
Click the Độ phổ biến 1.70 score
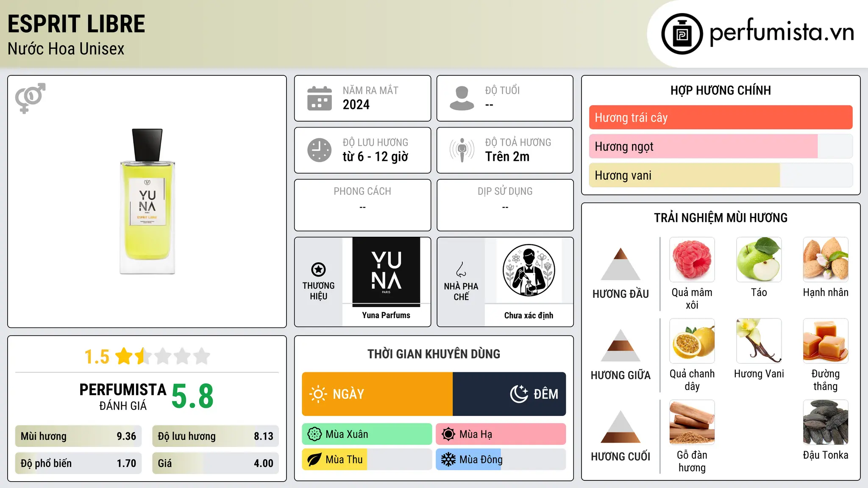78,463
